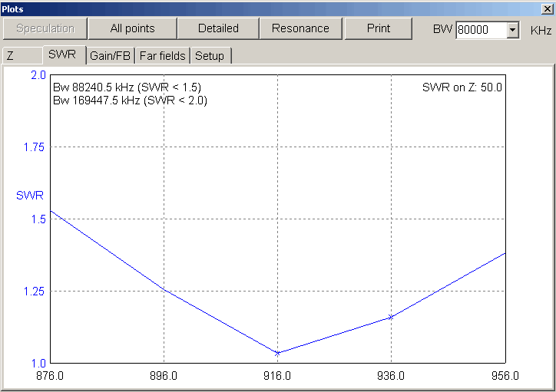Click the 2.0 SWR axis value
556x392 pixels.
tap(38, 75)
